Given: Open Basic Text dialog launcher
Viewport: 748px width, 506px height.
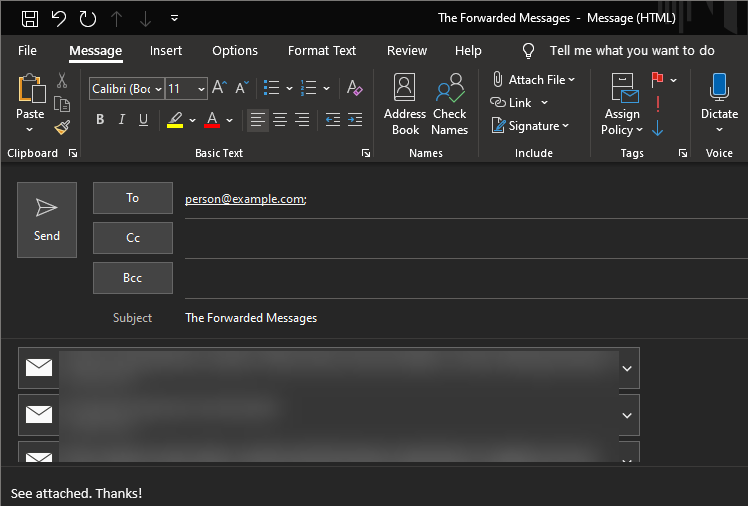Looking at the screenshot, I should (x=366, y=153).
